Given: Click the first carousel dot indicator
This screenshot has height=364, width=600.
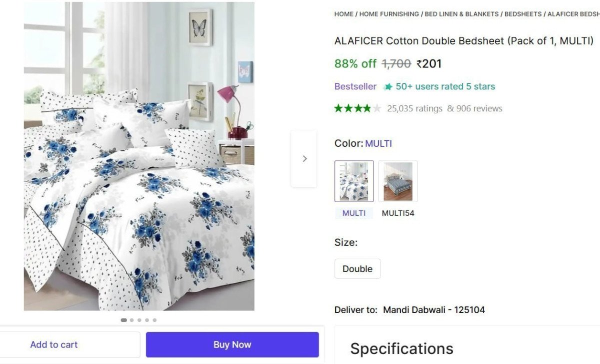Looking at the screenshot, I should [x=123, y=320].
